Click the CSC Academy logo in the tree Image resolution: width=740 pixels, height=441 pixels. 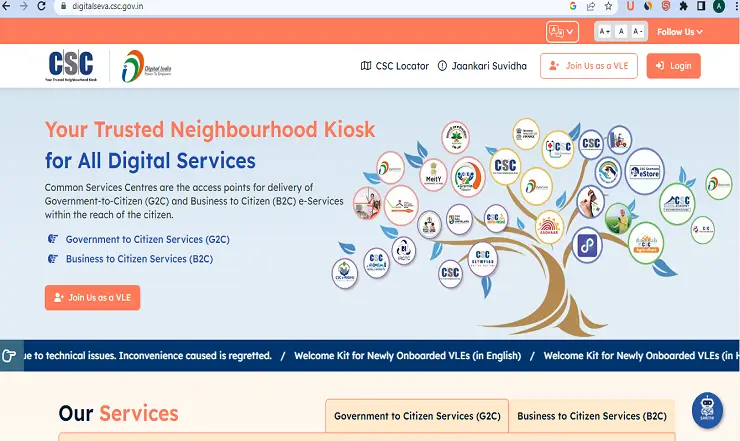pyautogui.click(x=677, y=204)
